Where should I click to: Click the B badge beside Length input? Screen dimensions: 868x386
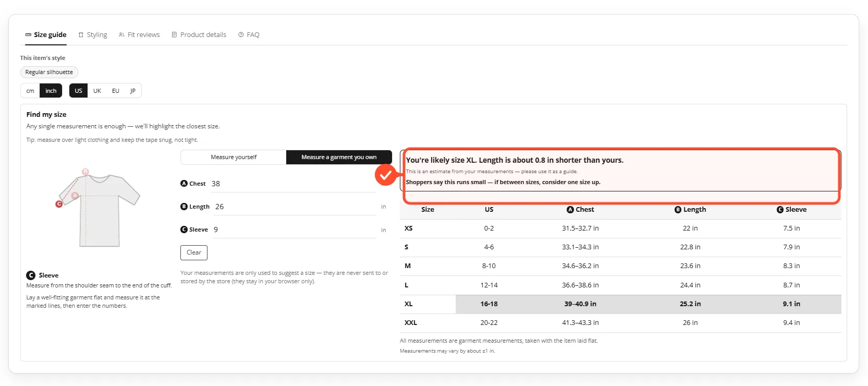[184, 207]
